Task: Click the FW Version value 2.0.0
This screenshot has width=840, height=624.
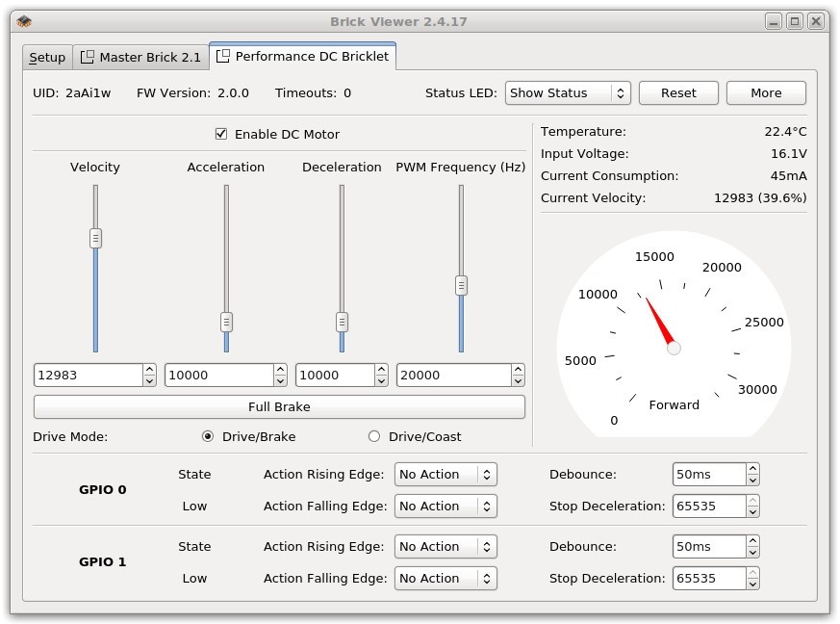Action: [x=233, y=93]
